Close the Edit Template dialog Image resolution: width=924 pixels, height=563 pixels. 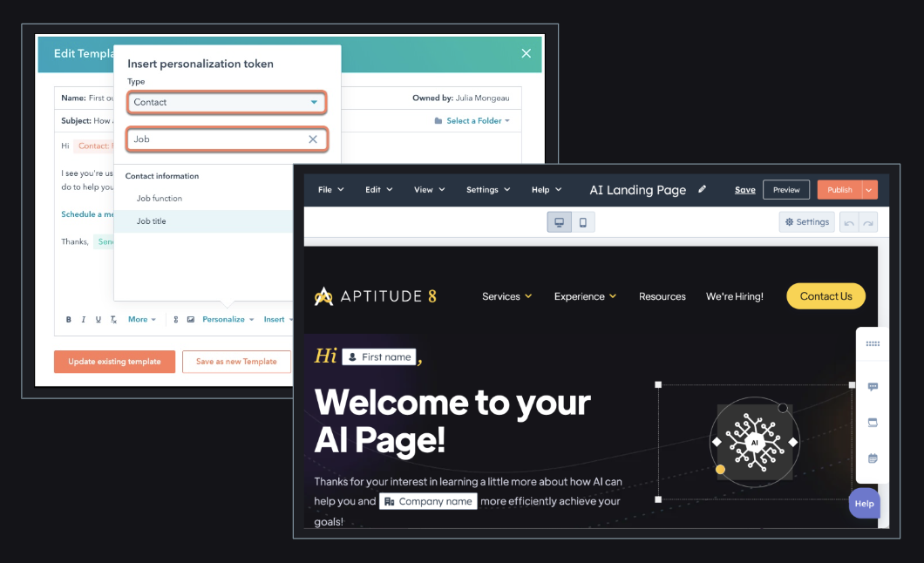[527, 53]
